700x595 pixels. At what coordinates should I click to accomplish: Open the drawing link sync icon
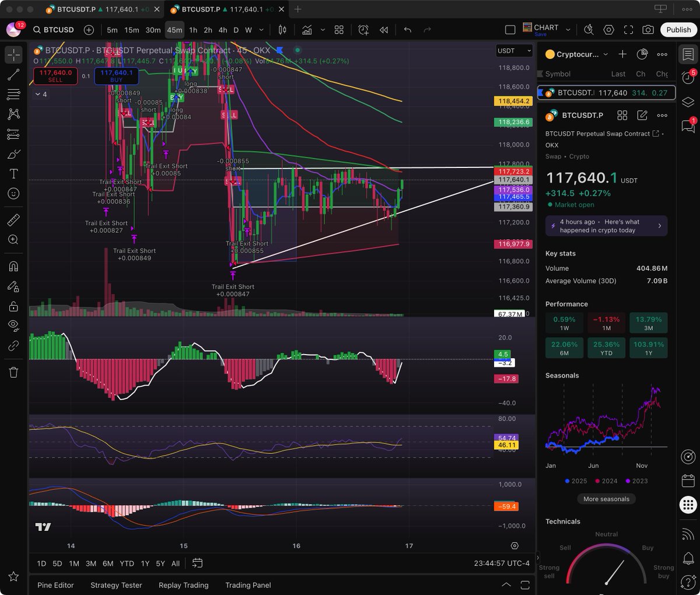click(13, 346)
